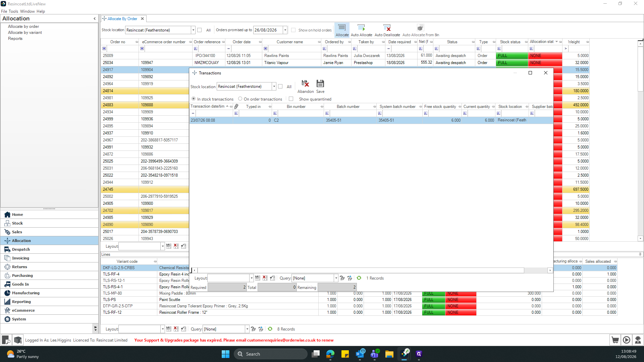Select In stock transactions radio button
644x362 pixels.
point(194,99)
